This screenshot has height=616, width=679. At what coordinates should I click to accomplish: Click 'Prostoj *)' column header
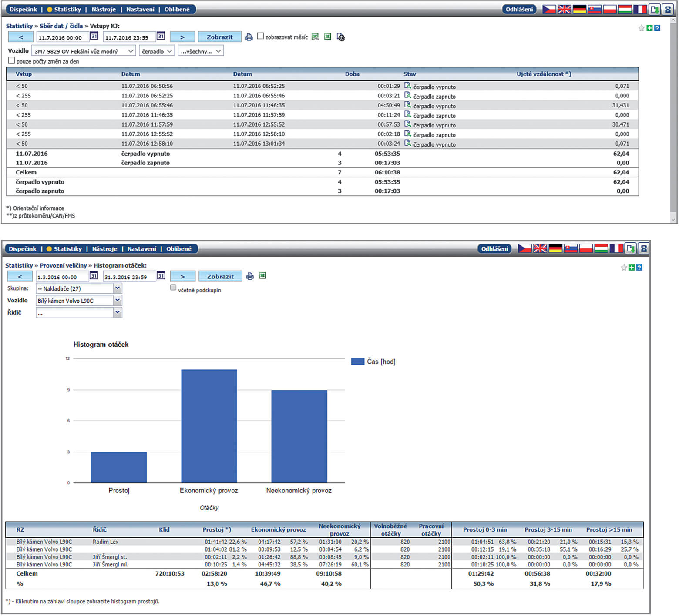pyautogui.click(x=217, y=529)
